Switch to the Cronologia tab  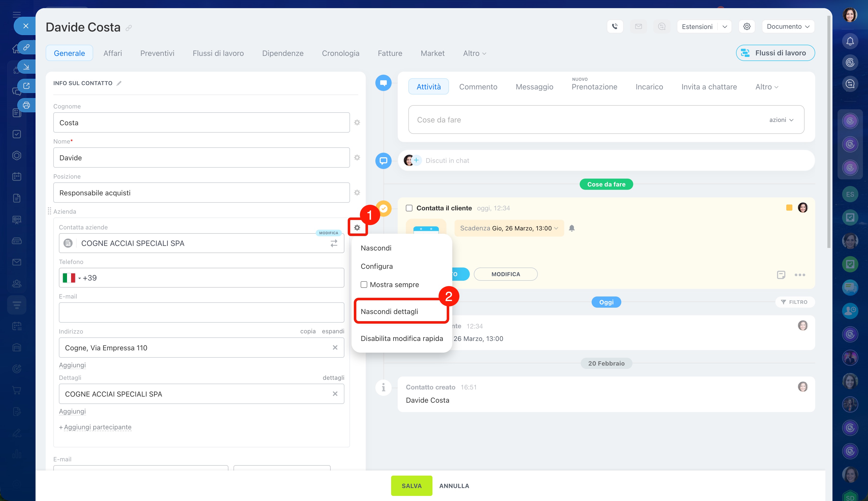[x=340, y=53]
